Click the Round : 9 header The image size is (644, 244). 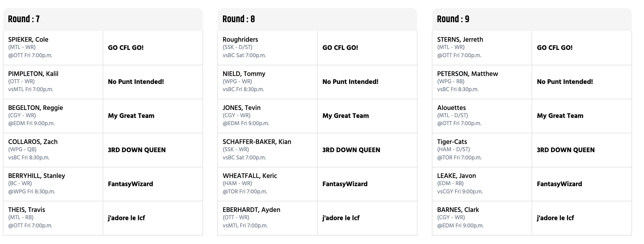point(453,19)
